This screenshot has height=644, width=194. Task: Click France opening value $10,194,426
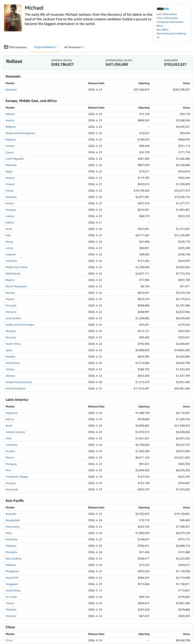[141, 191]
